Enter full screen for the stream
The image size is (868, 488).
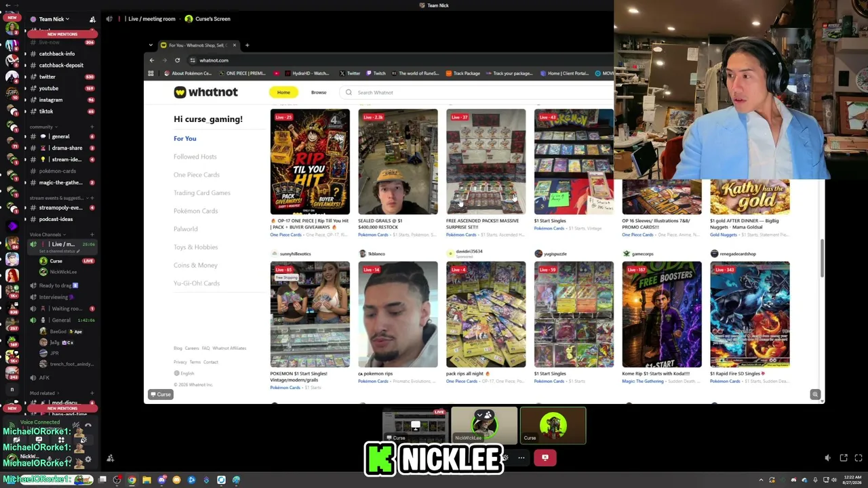859,458
